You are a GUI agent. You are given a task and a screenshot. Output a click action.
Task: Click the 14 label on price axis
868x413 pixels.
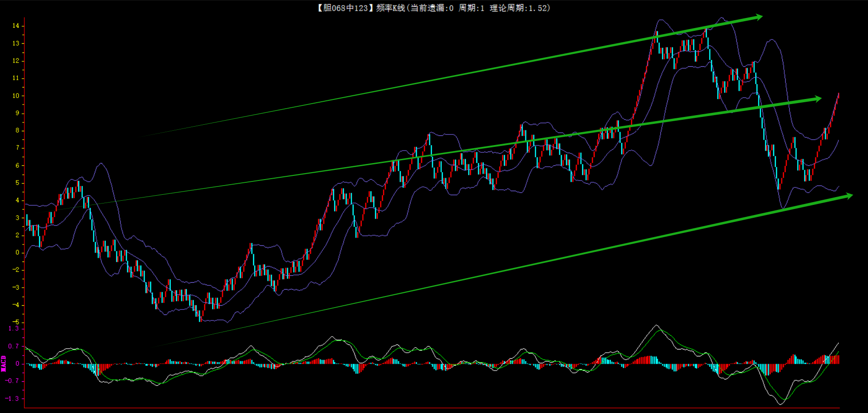click(16, 26)
